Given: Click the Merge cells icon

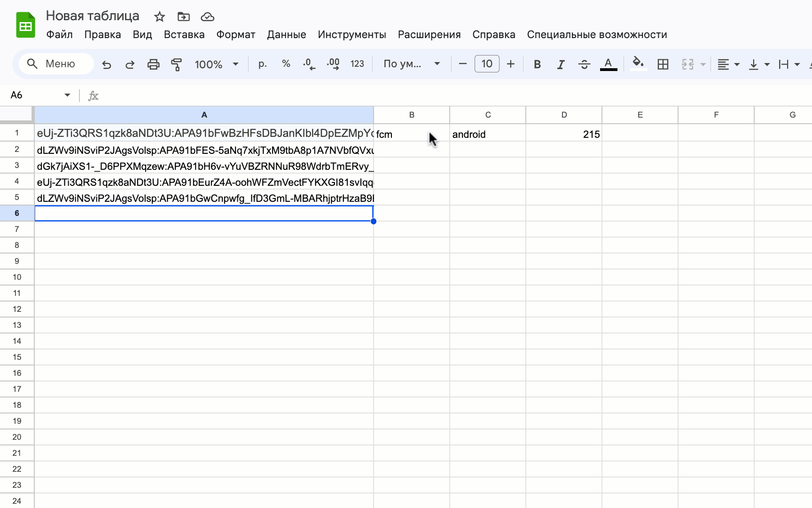Looking at the screenshot, I should 687,64.
